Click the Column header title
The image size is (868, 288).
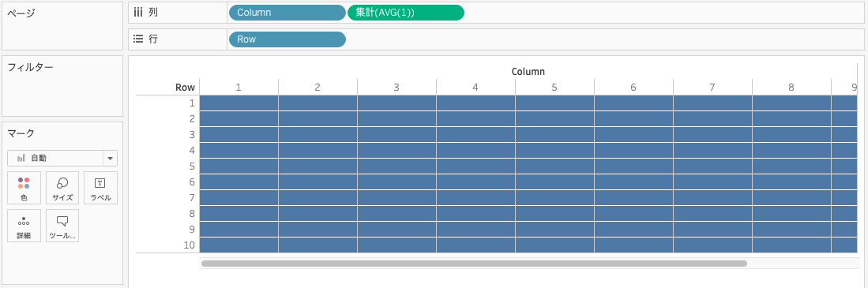point(528,71)
